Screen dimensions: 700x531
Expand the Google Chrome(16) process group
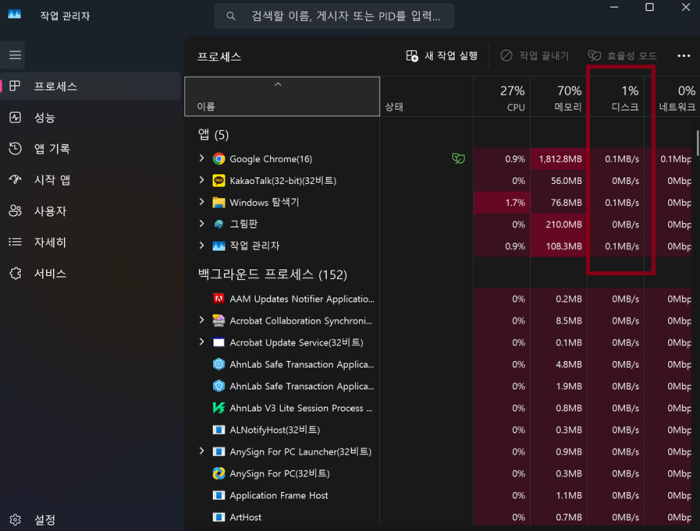202,158
